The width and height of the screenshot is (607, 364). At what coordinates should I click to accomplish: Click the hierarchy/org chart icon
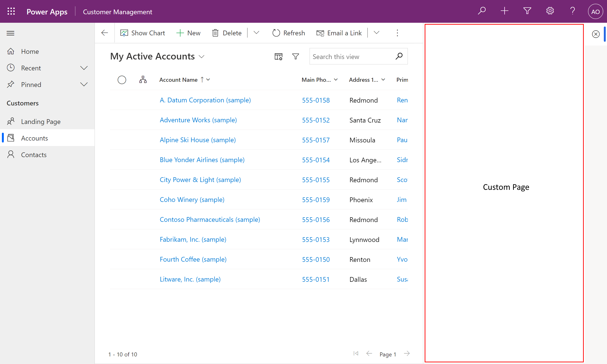tap(143, 79)
